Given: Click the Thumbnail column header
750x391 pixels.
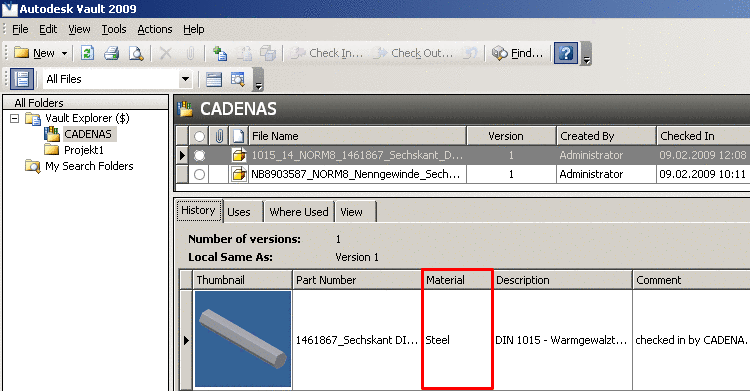Looking at the screenshot, I should [242, 280].
